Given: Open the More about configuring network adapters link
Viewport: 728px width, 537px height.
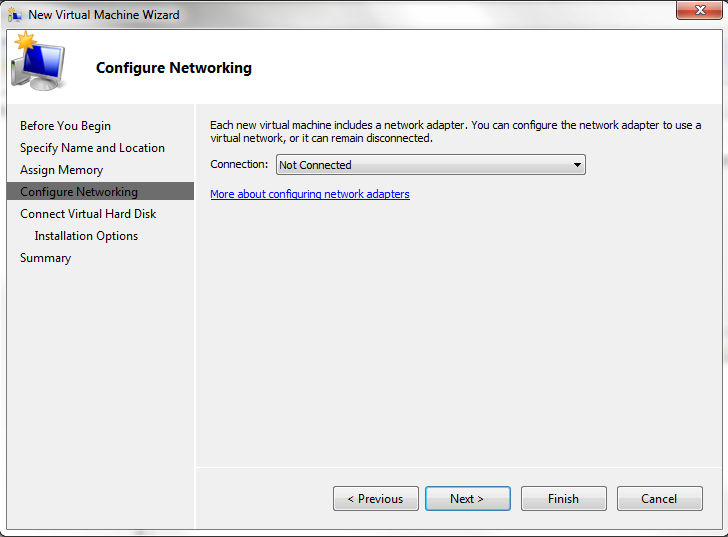Looking at the screenshot, I should [310, 194].
